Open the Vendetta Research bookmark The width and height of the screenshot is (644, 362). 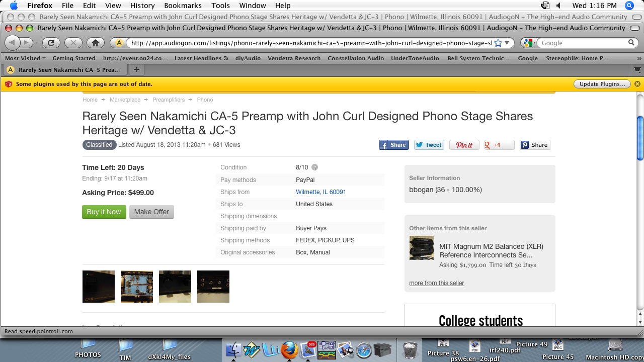(x=294, y=58)
